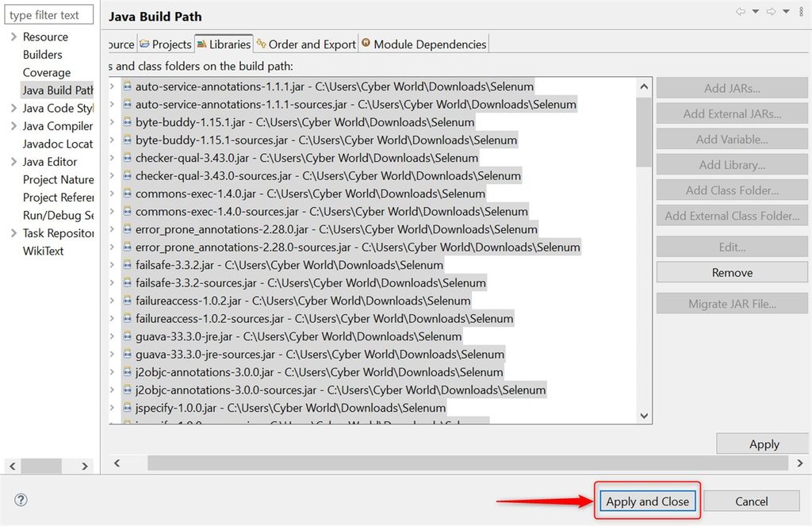
Task: Expand the Java Code Style node
Action: point(13,109)
